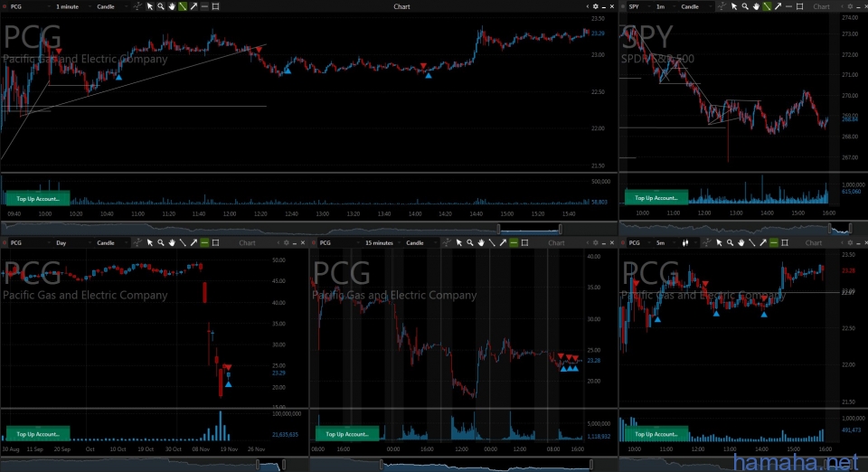868x472 pixels.
Task: Open settings gear of PCG 15 minutes chart
Action: pyautogui.click(x=596, y=243)
